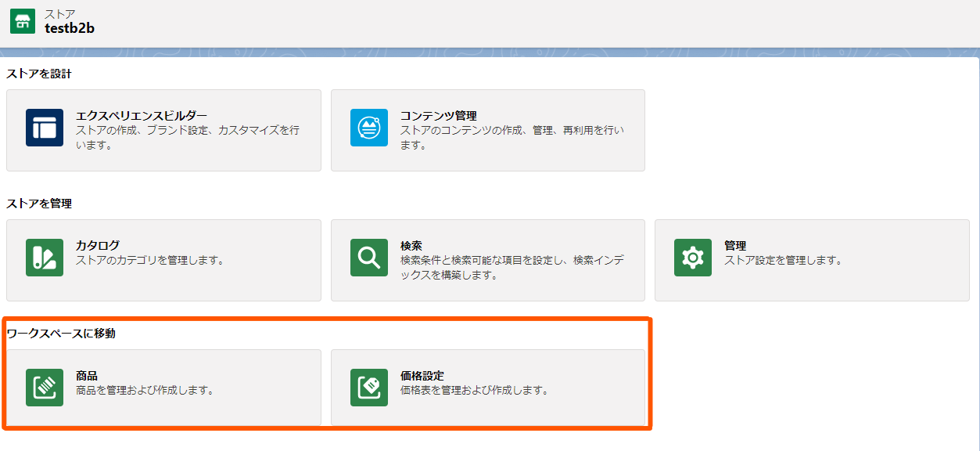The image size is (980, 451).
Task: Click the コンテンツ管理 blue image icon
Action: click(x=368, y=128)
